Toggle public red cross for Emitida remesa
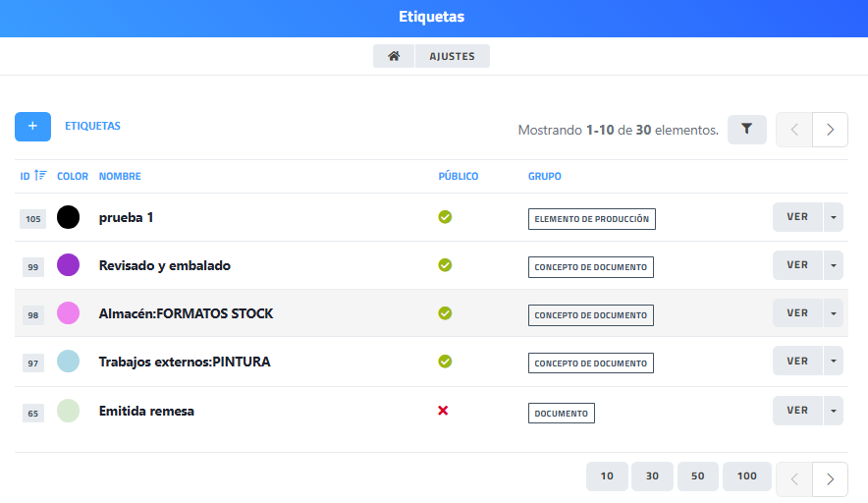Viewport: 868px width, 503px height. [x=443, y=411]
